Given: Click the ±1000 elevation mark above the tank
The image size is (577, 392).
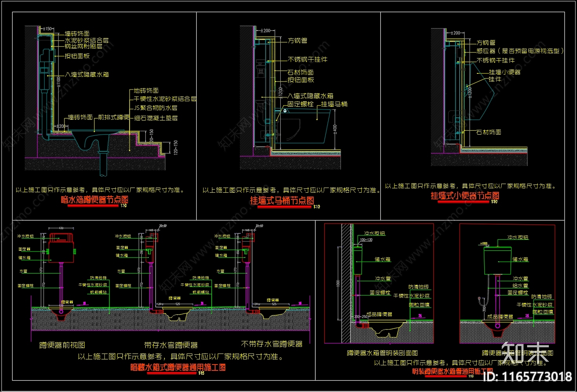Looking at the screenshot, I should pyautogui.click(x=484, y=243).
